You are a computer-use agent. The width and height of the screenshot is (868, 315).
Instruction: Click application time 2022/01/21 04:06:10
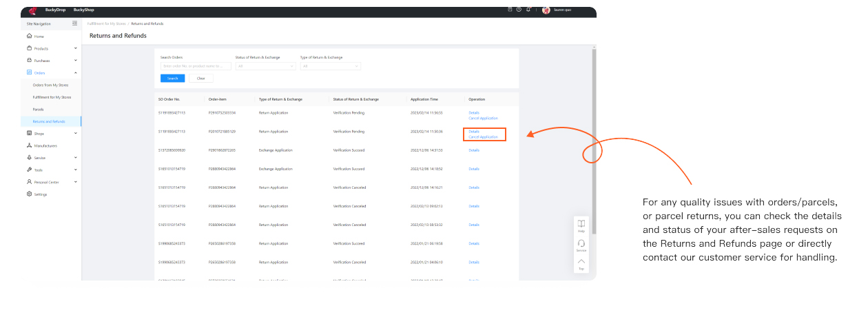pos(426,262)
